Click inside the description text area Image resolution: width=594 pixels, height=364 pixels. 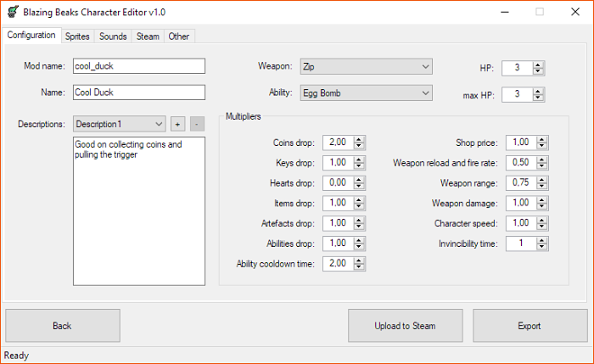(x=139, y=211)
